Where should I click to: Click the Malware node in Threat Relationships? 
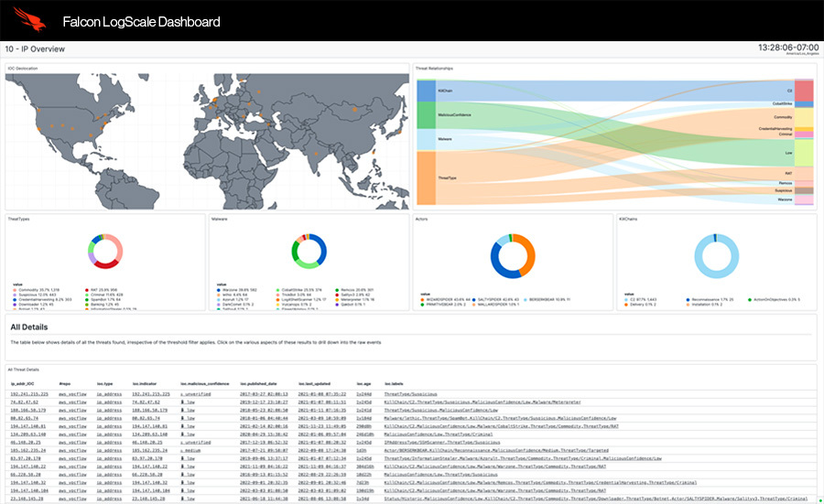point(426,140)
